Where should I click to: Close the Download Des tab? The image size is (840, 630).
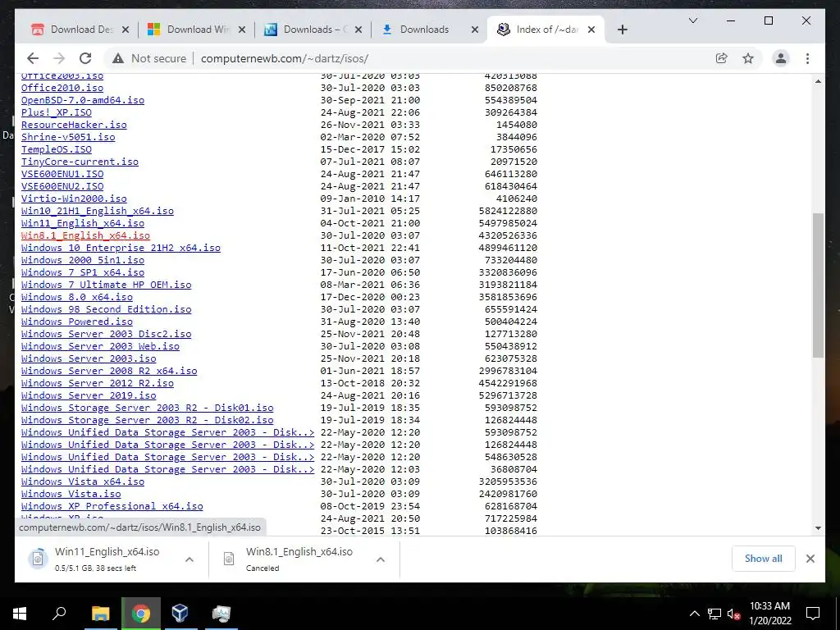tap(126, 30)
